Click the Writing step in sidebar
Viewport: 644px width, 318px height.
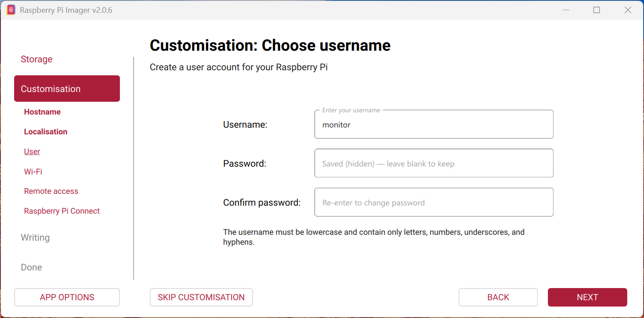click(35, 237)
